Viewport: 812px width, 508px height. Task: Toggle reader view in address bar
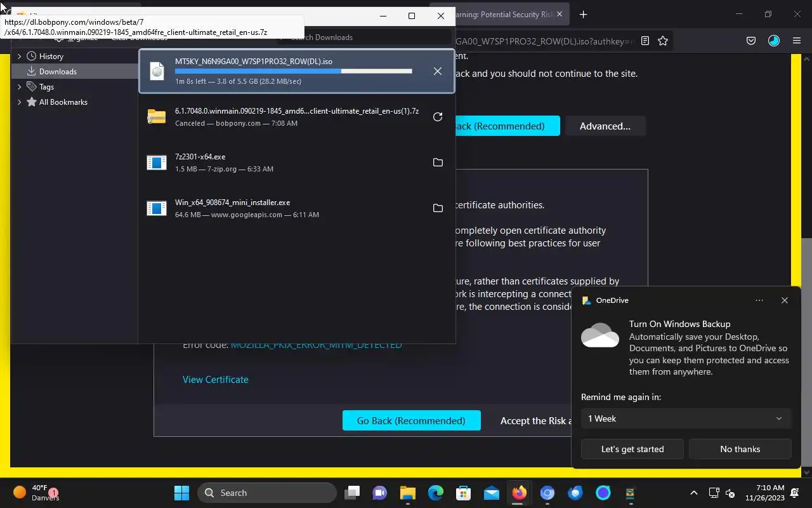tap(645, 41)
